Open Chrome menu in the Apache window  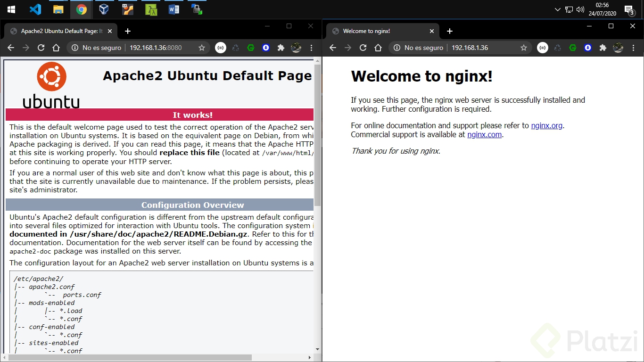coord(311,48)
